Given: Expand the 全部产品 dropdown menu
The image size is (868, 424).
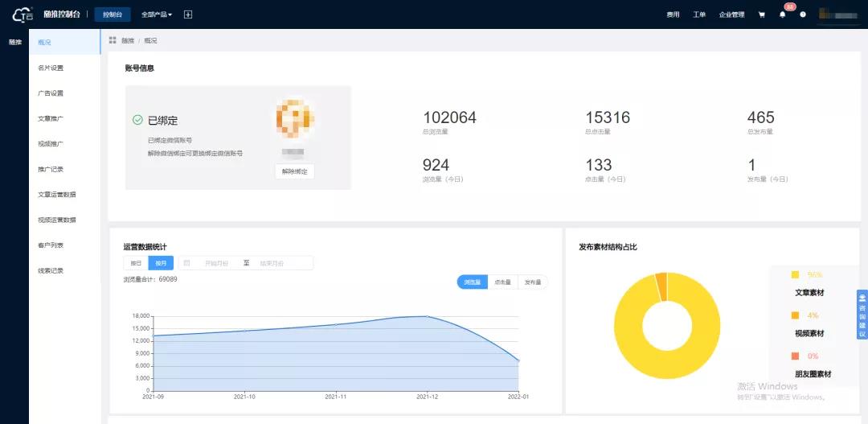Looking at the screenshot, I should point(156,14).
